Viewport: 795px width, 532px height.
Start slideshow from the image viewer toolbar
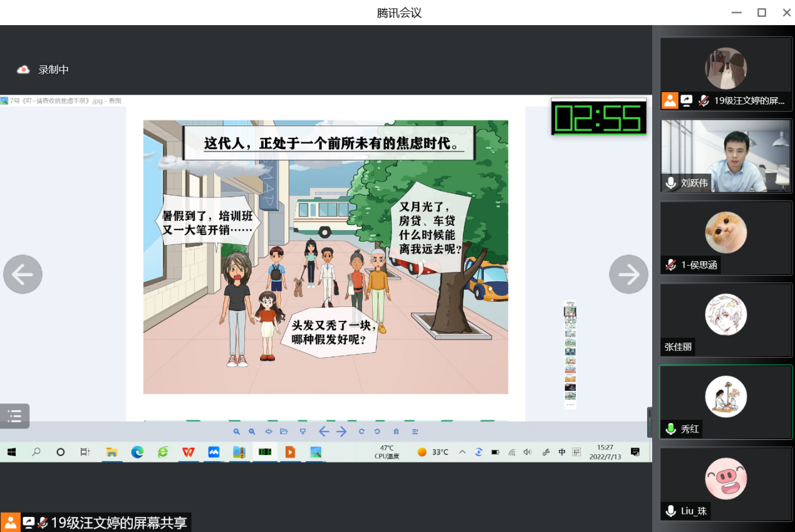[x=303, y=432]
